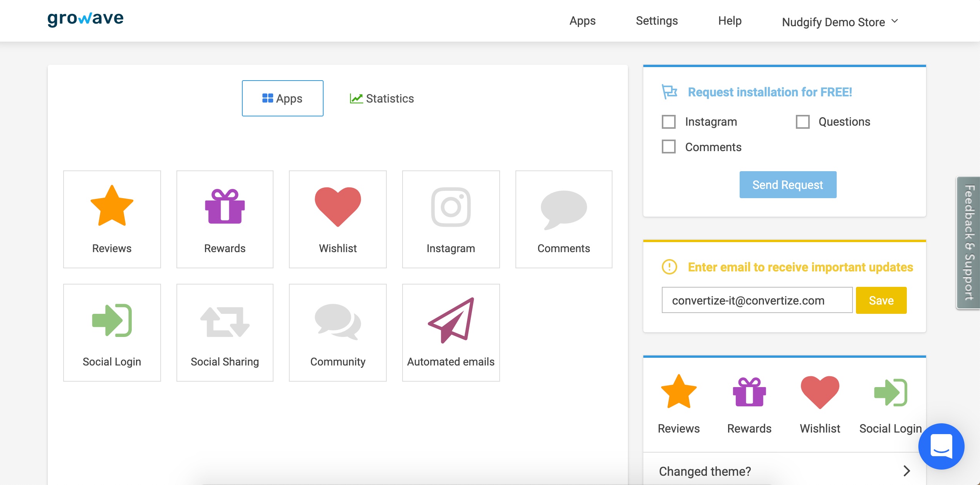Open the Comments speech bubble tile

[564, 219]
